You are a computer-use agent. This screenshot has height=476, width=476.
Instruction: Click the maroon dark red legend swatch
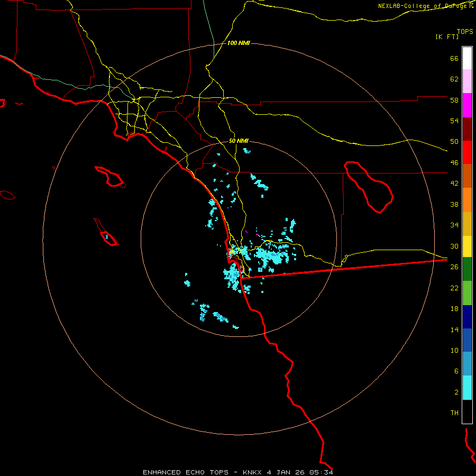pyautogui.click(x=467, y=129)
